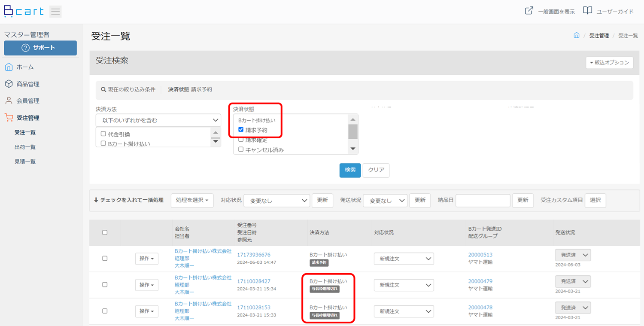644x326 pixels.
Task: Toggle the hamburger sidebar menu icon
Action: (55, 12)
